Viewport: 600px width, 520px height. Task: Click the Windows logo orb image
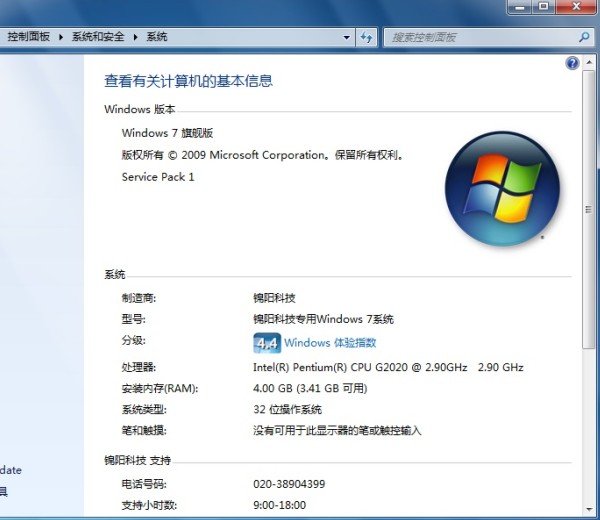tap(502, 189)
